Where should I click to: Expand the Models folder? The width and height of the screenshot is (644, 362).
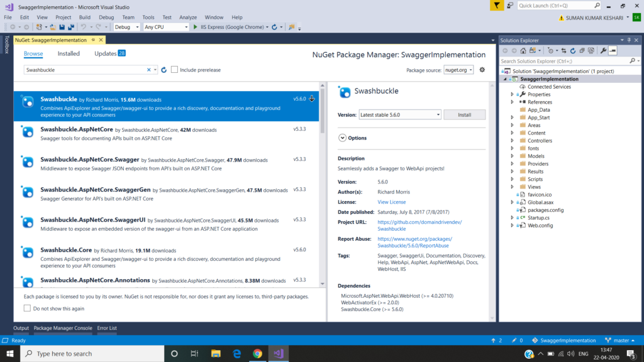(x=512, y=156)
